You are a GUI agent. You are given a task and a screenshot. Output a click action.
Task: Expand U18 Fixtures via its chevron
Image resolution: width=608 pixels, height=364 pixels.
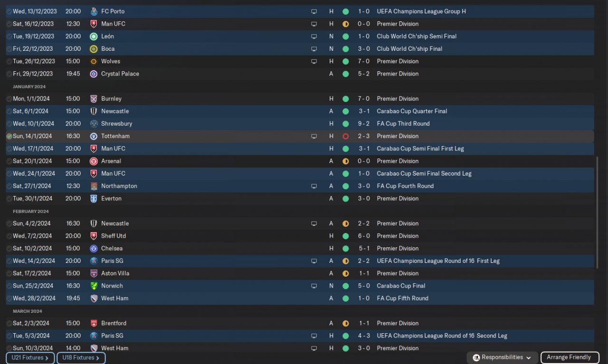[x=98, y=358]
